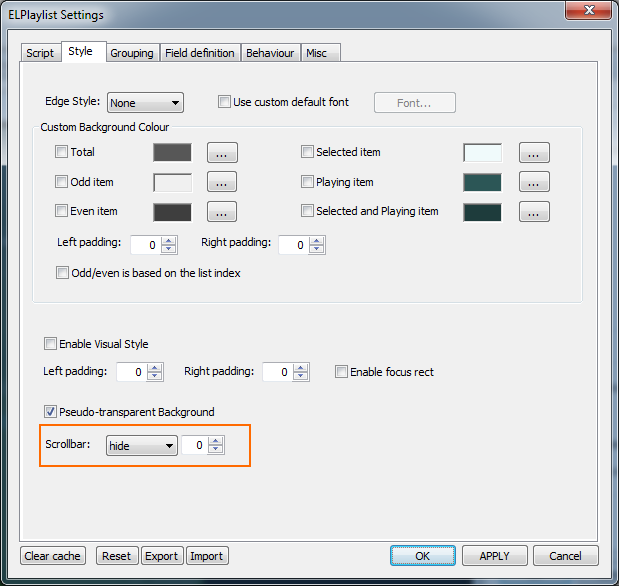The image size is (619, 586).
Task: Increase Visual Style Right padding value
Action: 300,368
